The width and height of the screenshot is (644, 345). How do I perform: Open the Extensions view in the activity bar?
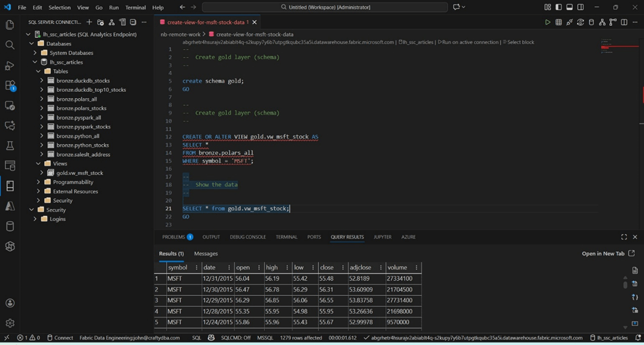10,86
